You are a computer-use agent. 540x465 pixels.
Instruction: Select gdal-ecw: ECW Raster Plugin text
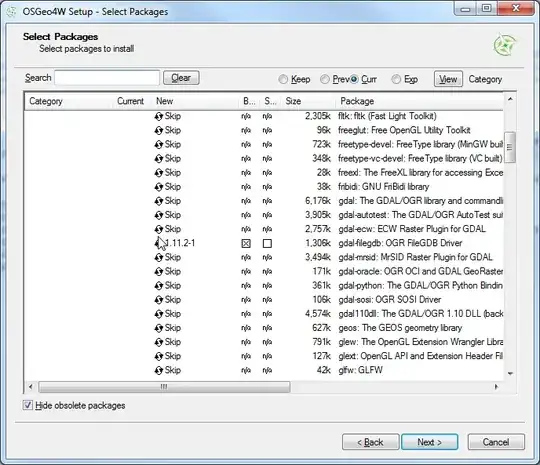point(412,229)
